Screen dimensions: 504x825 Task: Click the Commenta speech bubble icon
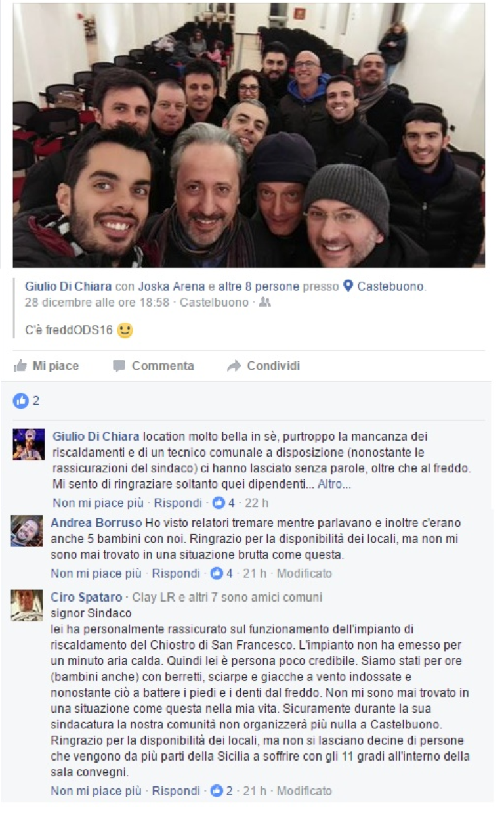(x=119, y=366)
